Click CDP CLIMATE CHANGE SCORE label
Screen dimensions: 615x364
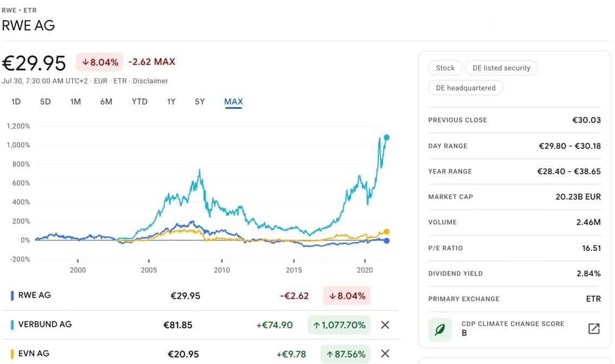[x=513, y=323]
